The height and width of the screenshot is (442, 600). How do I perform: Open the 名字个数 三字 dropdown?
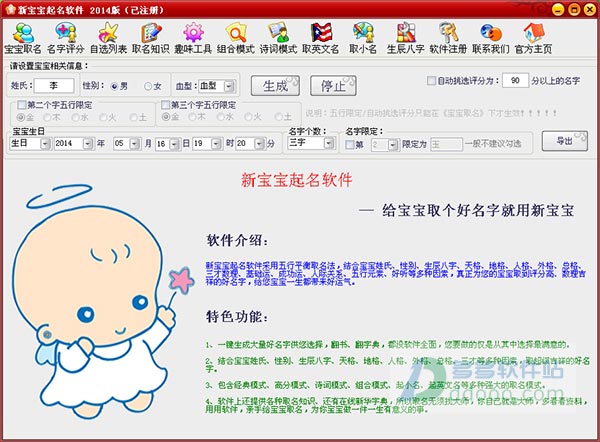tap(329, 143)
